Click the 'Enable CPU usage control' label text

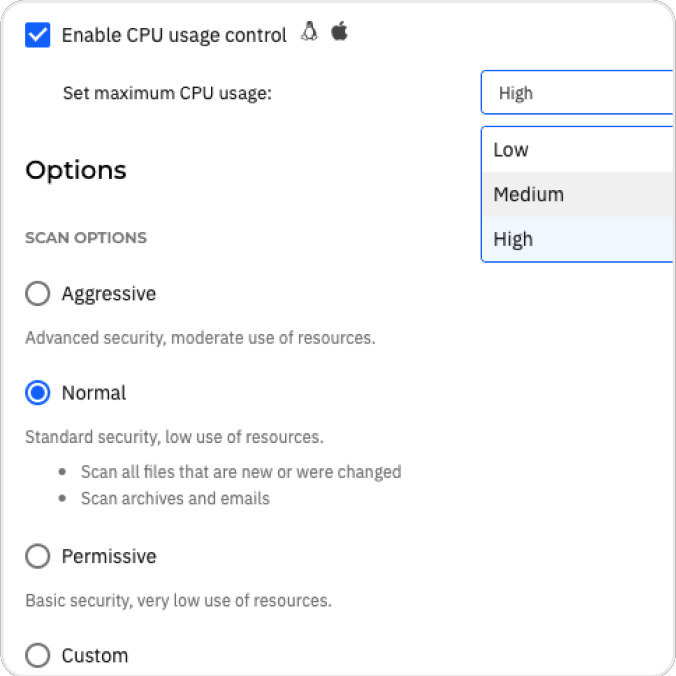point(174,35)
